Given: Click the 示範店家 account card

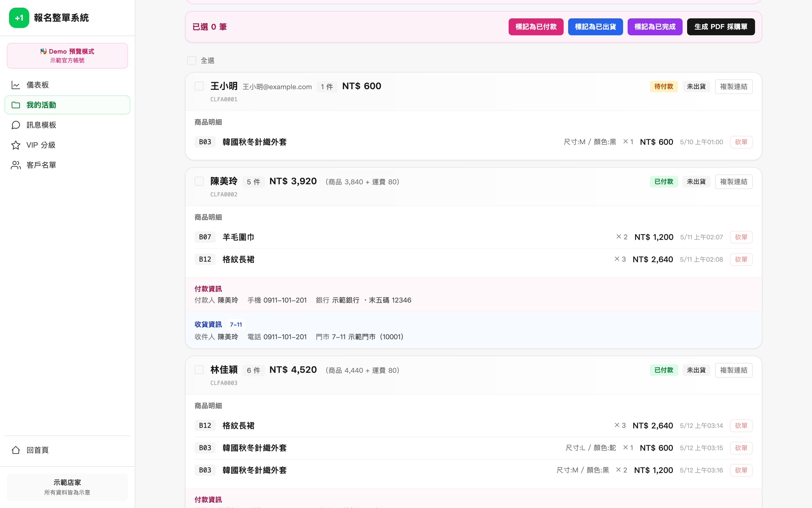Looking at the screenshot, I should coord(67,487).
